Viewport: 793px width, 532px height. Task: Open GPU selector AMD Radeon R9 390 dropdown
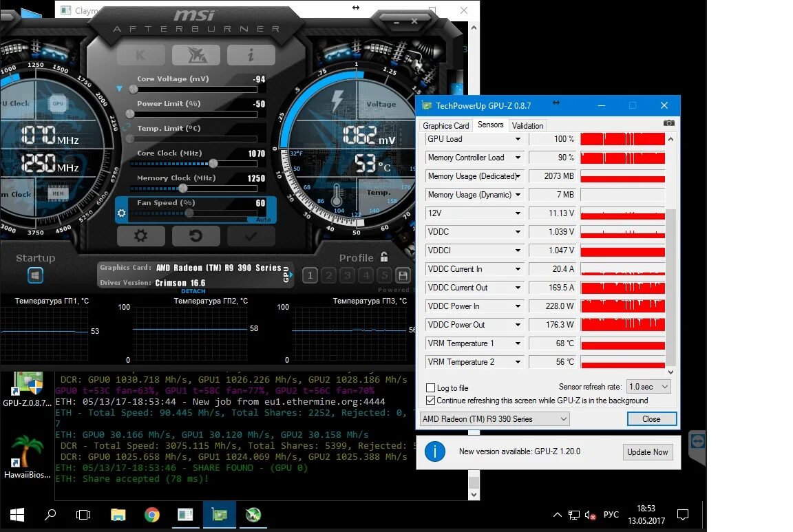pos(495,418)
